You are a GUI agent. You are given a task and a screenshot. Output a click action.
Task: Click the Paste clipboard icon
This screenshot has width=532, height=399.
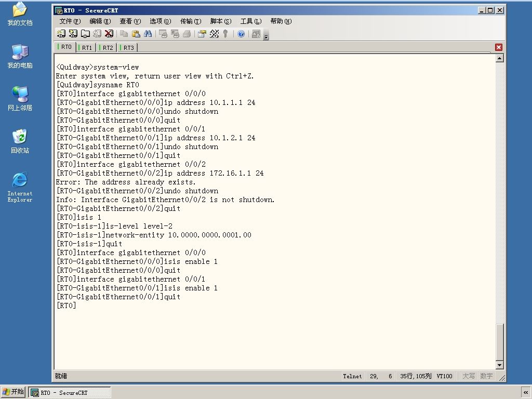(x=136, y=34)
